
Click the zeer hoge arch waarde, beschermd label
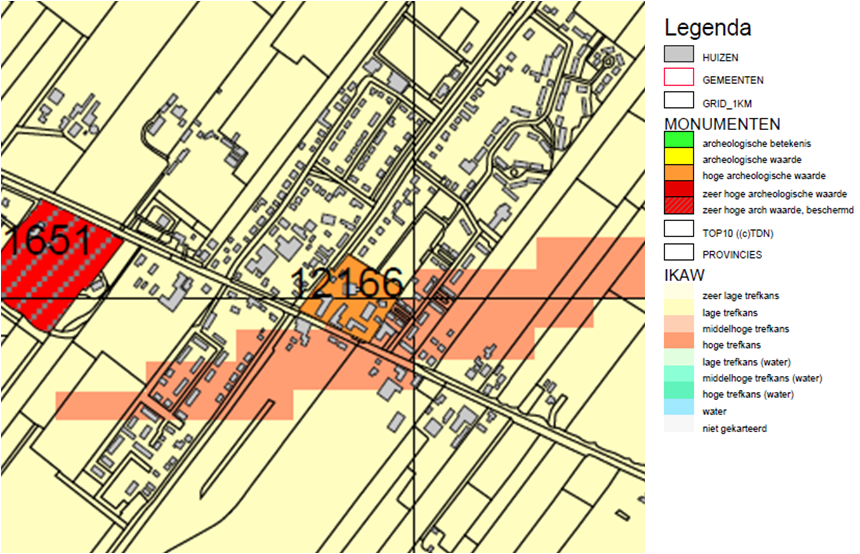pyautogui.click(x=778, y=210)
